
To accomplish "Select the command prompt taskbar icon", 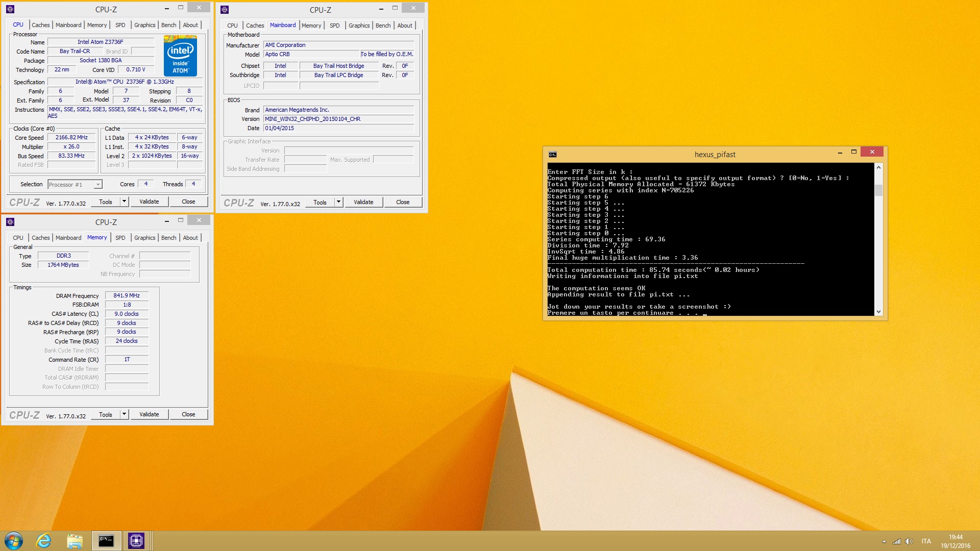I will pos(106,541).
